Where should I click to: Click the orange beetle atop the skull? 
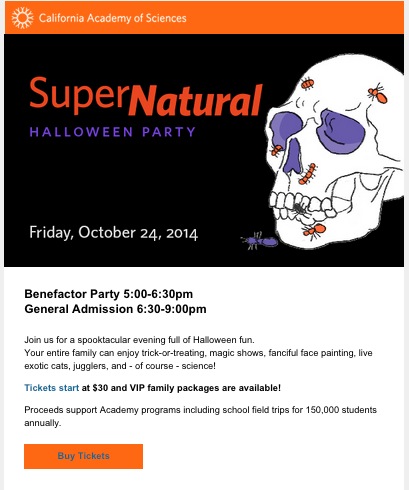307,84
